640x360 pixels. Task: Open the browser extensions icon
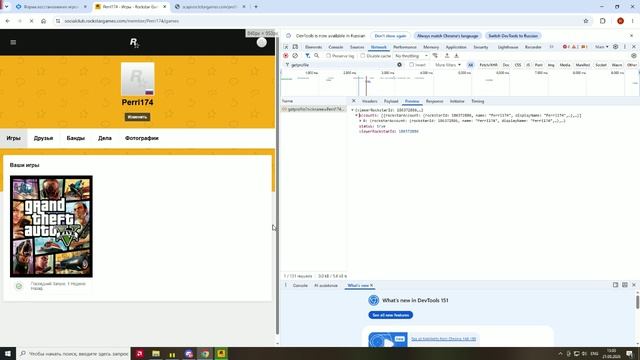[x=602, y=21]
